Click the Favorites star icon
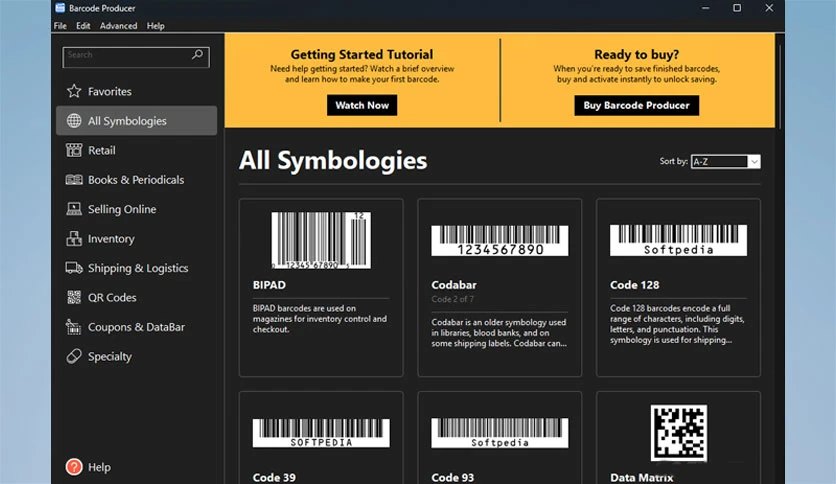This screenshot has height=484, width=836. coord(74,91)
